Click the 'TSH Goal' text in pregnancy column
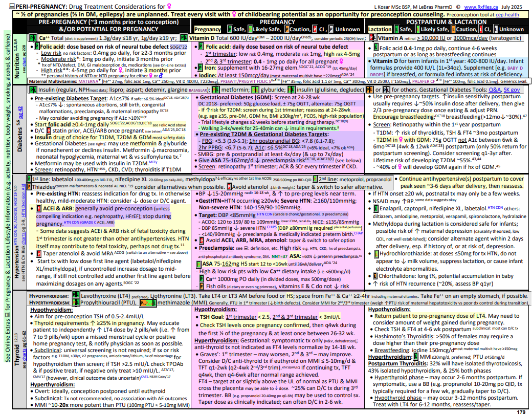The image size is (532, 414). (x=211, y=317)
